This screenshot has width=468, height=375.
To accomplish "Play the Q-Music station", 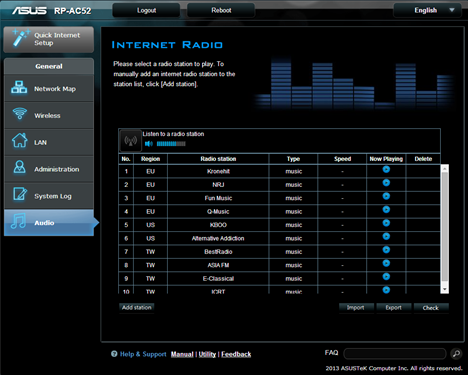I will click(x=386, y=209).
